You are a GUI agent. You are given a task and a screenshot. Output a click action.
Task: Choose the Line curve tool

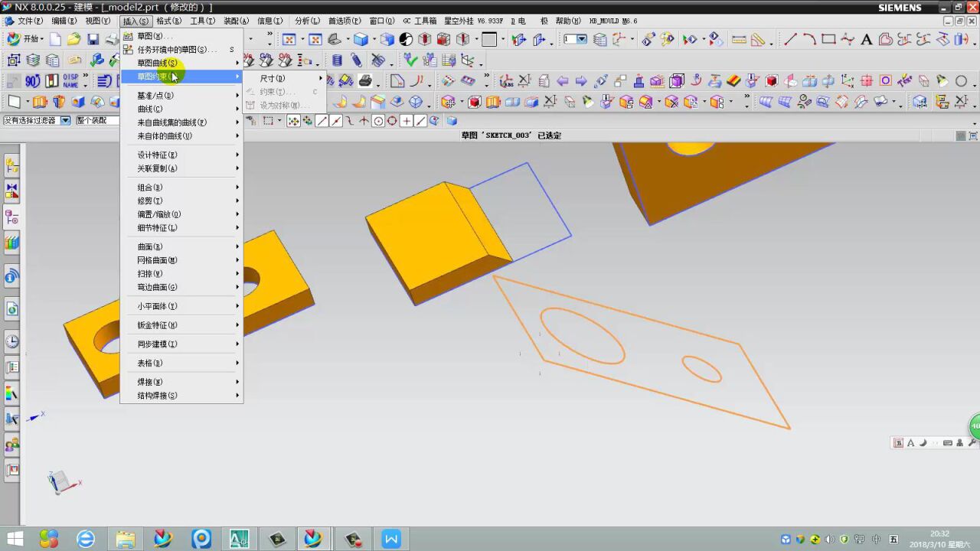(x=790, y=39)
